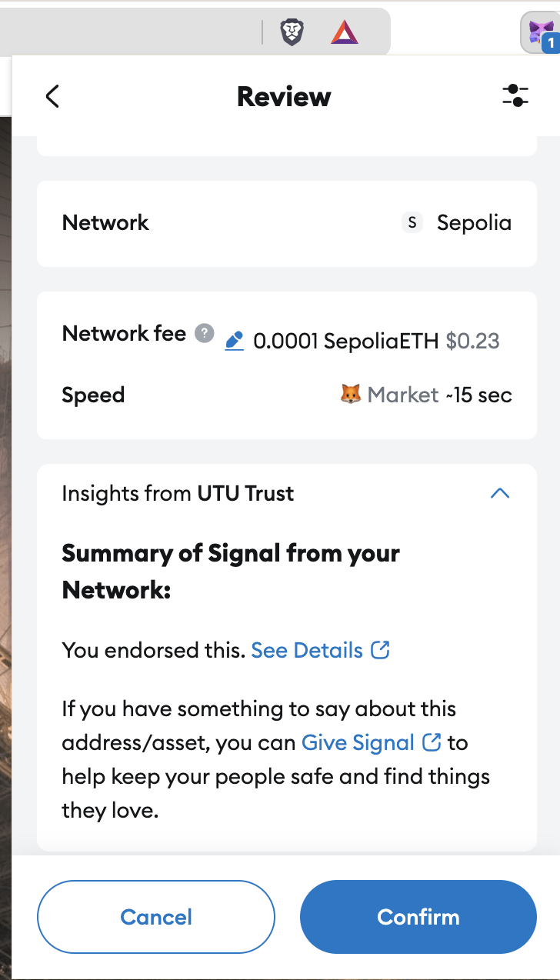Click the external-link icon after See Details
The image size is (560, 980).
pyautogui.click(x=380, y=650)
